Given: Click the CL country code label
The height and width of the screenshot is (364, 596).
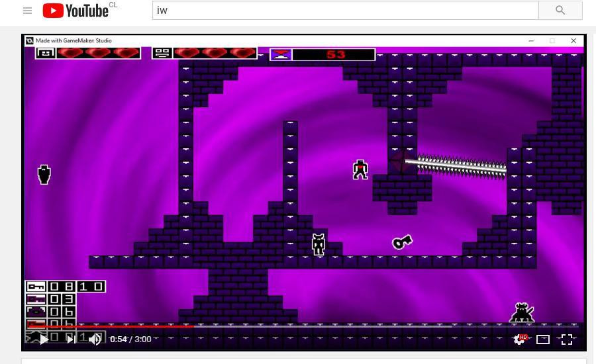Looking at the screenshot, I should tap(113, 5).
